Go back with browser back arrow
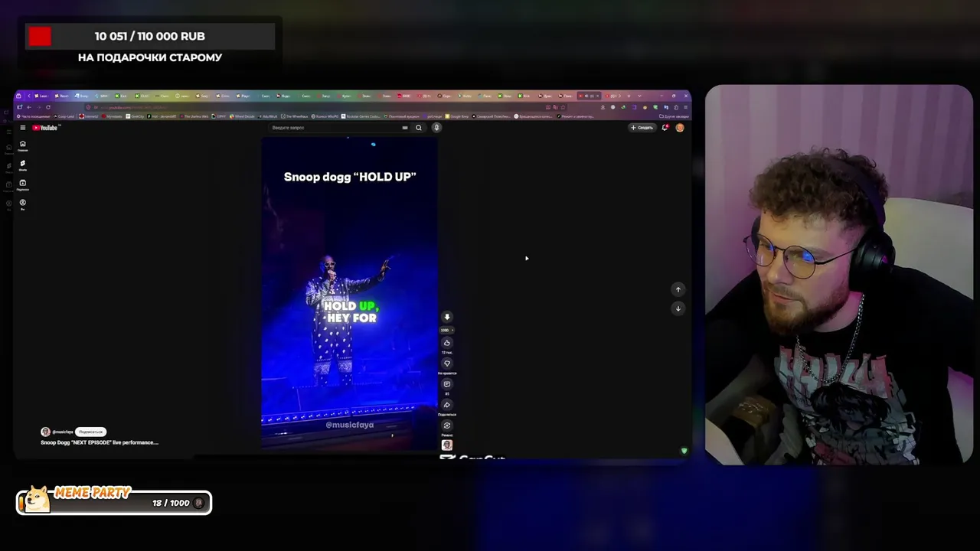Screen dimensions: 980x551 click(x=29, y=107)
